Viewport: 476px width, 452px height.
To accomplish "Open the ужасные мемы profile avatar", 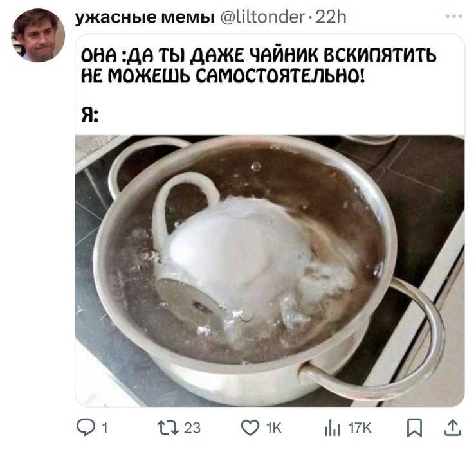I will (x=38, y=35).
